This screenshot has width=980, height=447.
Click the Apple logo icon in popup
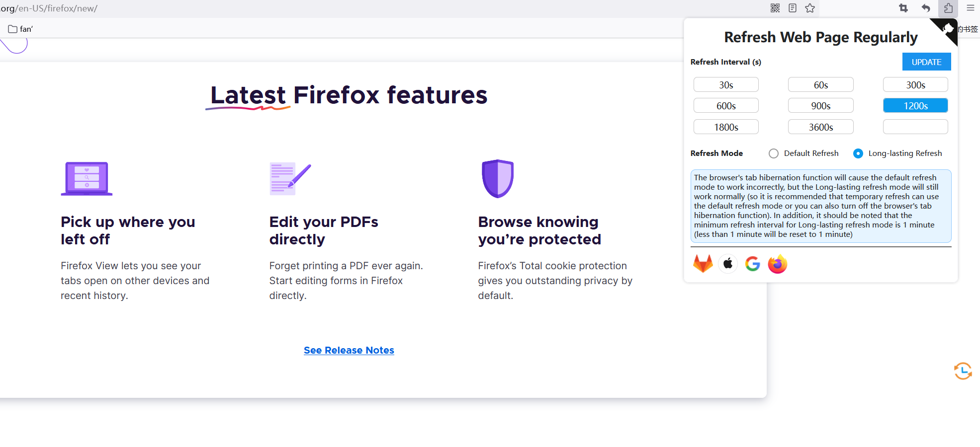click(x=728, y=264)
